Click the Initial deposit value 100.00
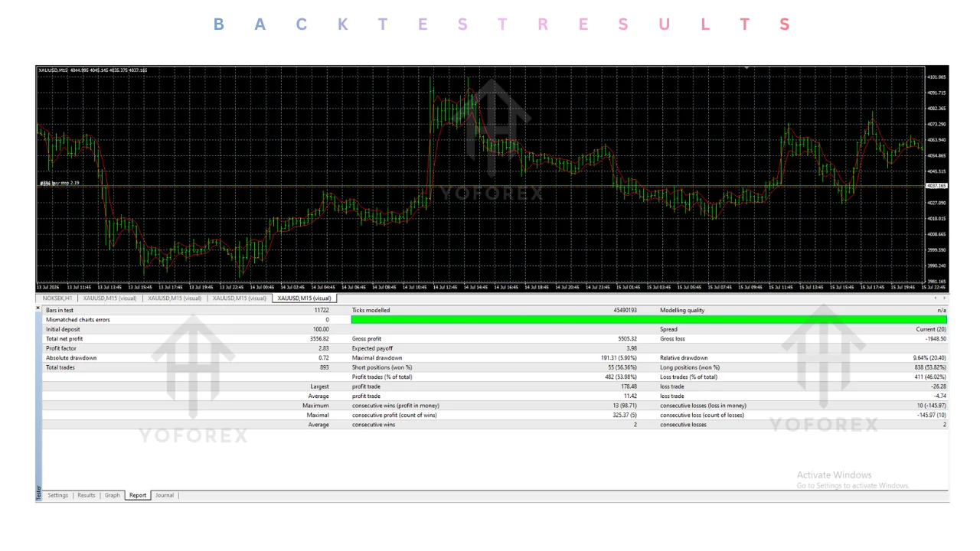980x551 pixels. (321, 330)
